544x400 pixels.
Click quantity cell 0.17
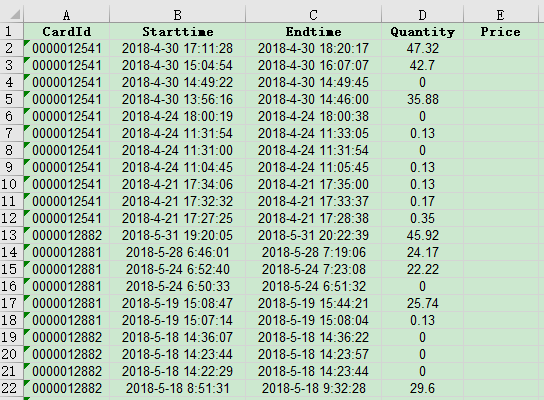pos(422,201)
